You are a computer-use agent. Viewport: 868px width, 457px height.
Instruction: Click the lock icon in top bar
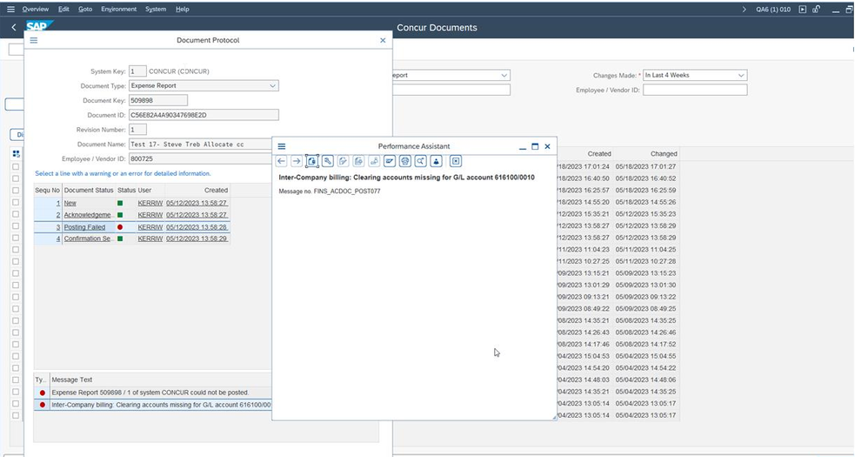coord(817,9)
